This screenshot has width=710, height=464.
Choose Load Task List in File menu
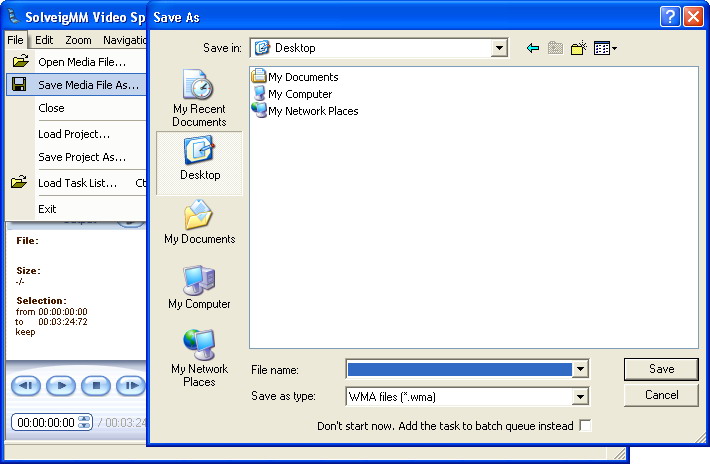tap(76, 183)
